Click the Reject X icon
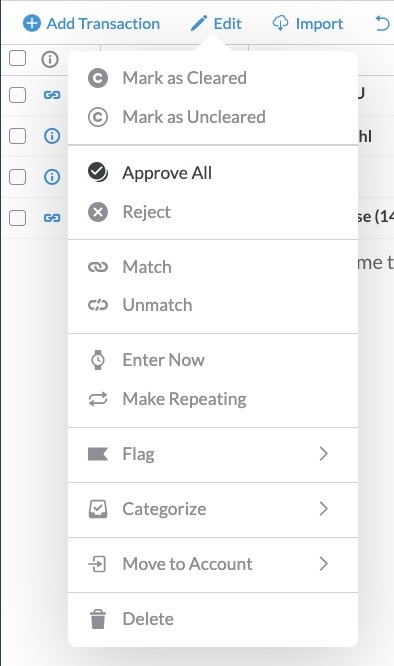 (98, 212)
